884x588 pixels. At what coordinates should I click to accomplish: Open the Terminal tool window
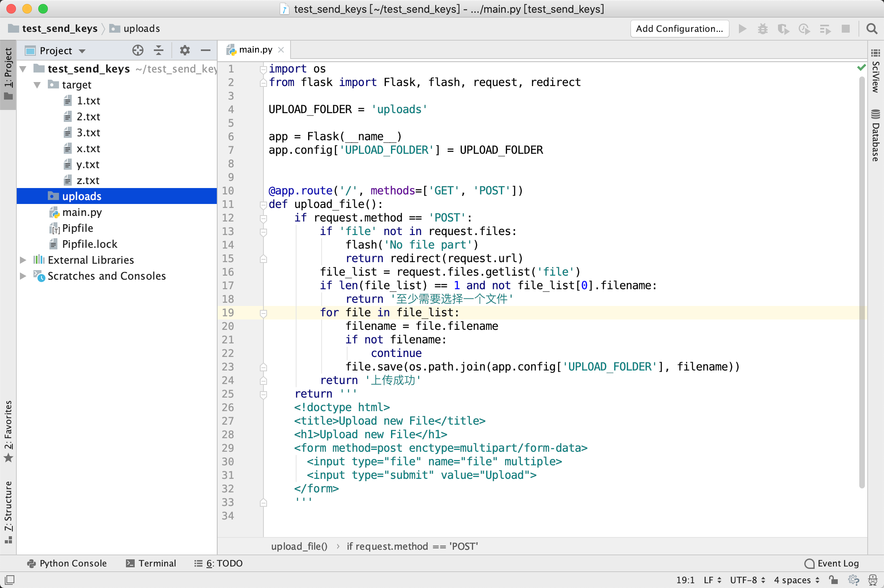tap(151, 563)
